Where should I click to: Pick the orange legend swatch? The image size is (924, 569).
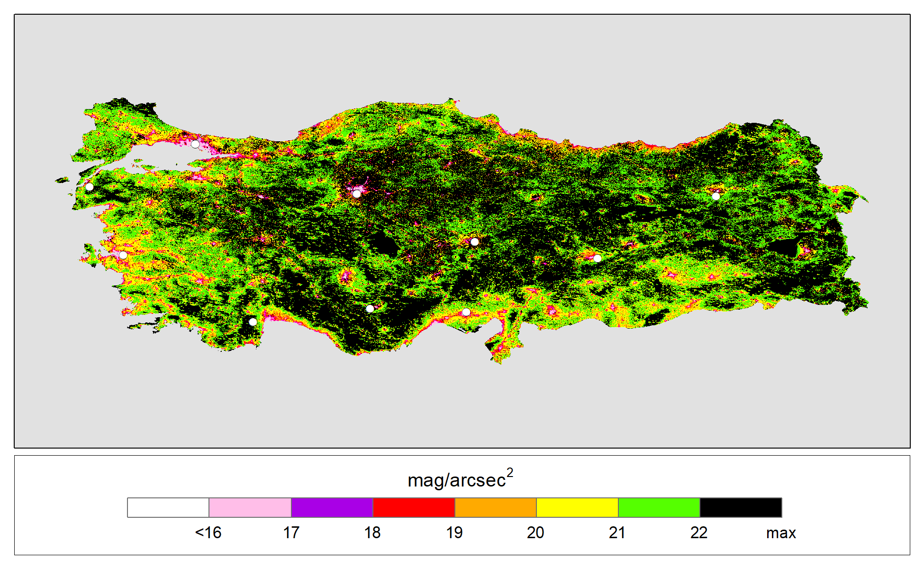coord(496,507)
